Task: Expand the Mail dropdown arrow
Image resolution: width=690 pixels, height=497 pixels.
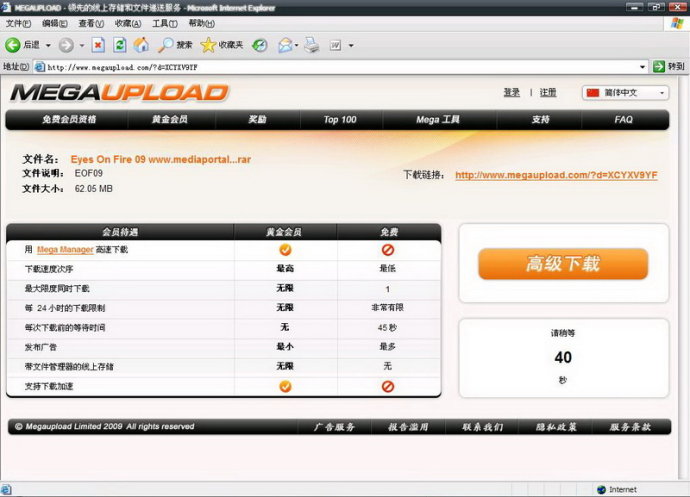Action: [297, 45]
